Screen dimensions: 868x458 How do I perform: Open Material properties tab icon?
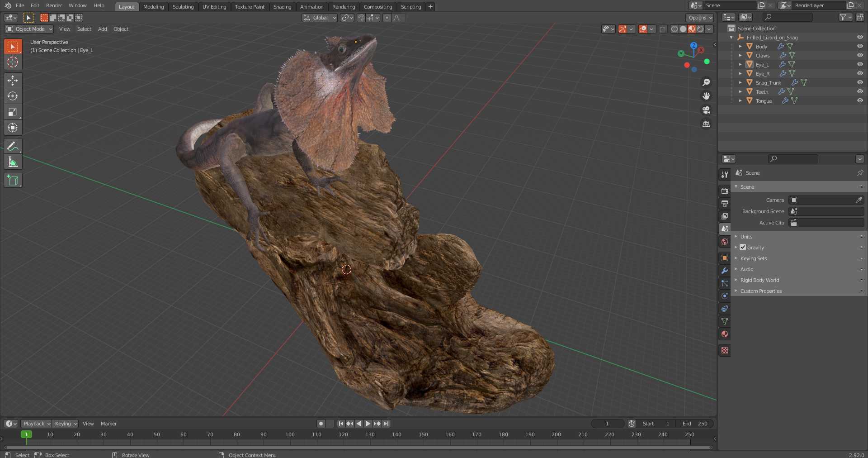[725, 334]
